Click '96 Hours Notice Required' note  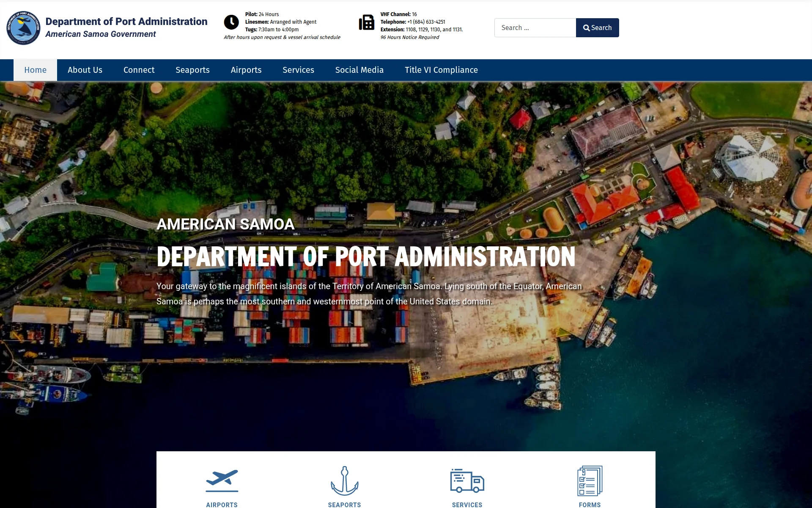[x=410, y=37]
